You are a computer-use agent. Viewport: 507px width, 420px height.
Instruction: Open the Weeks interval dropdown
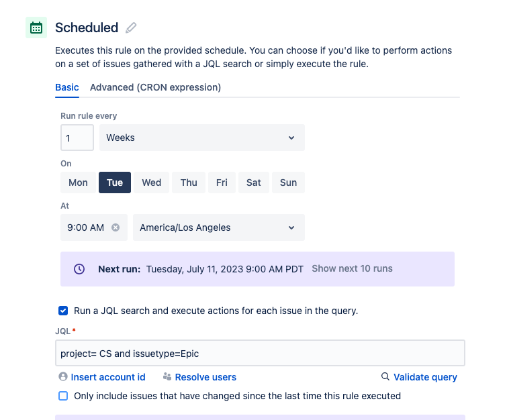(x=201, y=138)
